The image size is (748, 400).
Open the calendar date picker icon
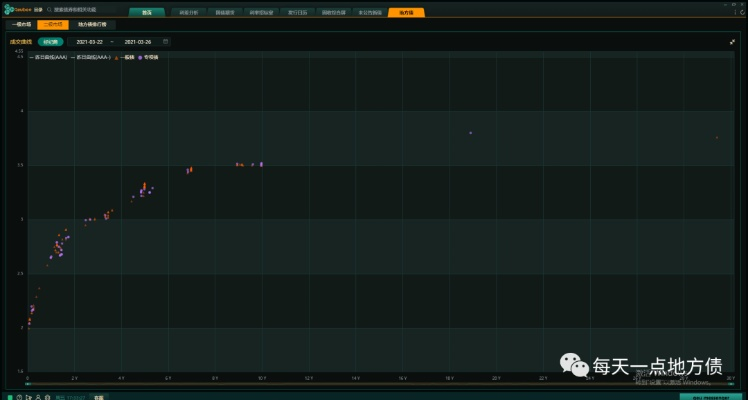click(166, 42)
